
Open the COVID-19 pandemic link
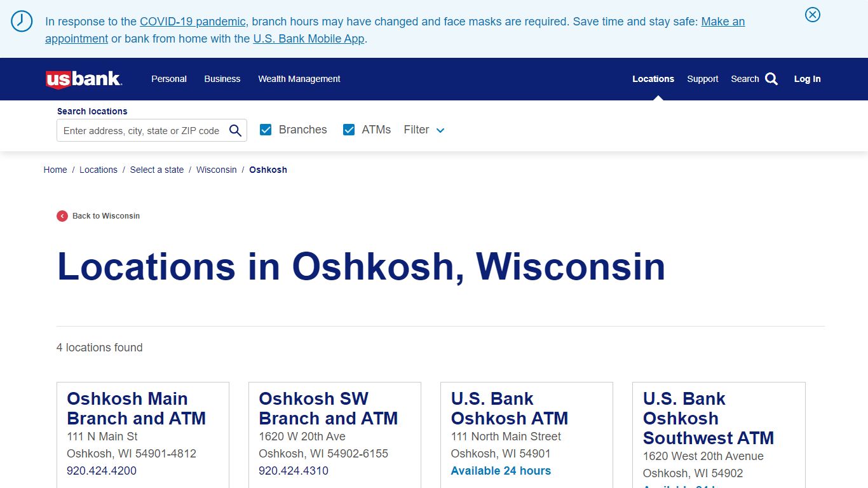[193, 22]
